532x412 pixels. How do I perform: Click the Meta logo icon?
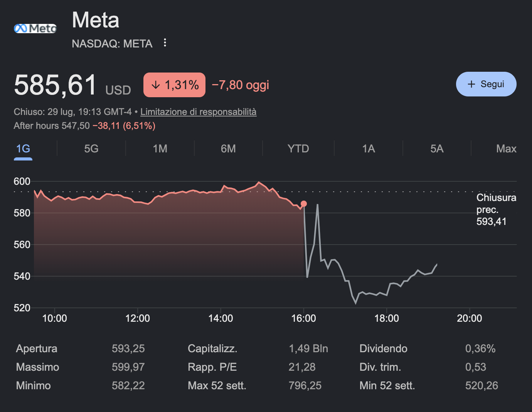(x=35, y=28)
